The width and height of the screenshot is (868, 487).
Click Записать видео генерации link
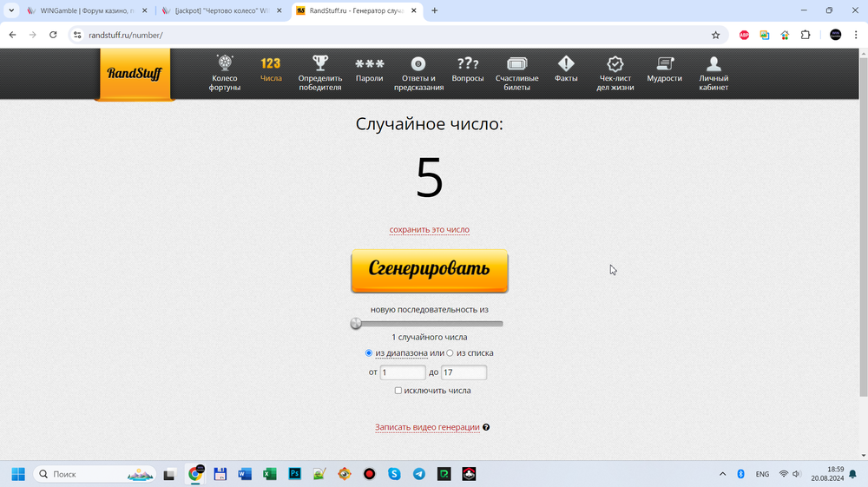click(427, 427)
